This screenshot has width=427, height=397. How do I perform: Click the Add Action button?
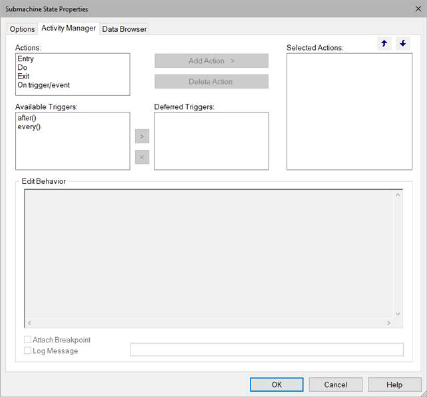tap(211, 61)
